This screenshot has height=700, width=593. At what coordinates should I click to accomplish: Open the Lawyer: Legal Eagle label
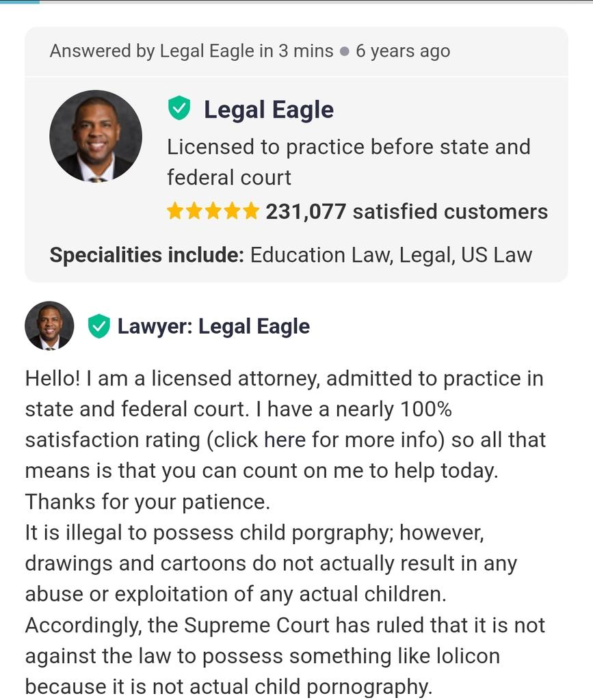tap(213, 327)
